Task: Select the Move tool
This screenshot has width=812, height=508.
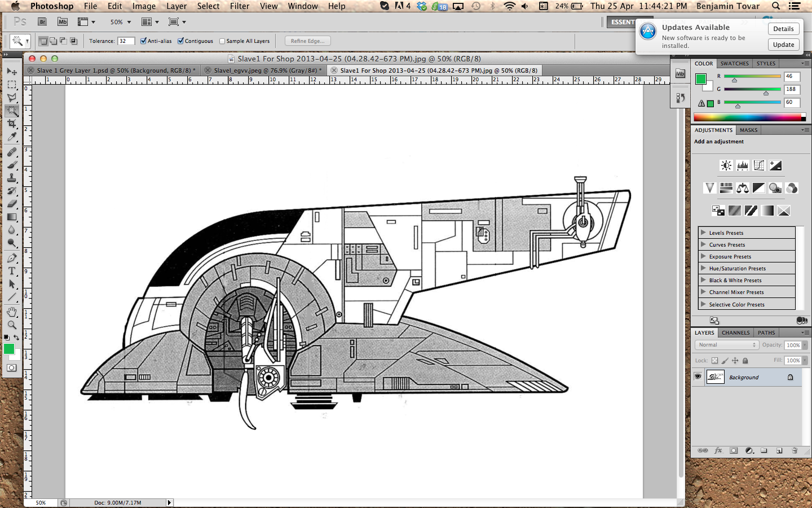Action: pos(11,72)
